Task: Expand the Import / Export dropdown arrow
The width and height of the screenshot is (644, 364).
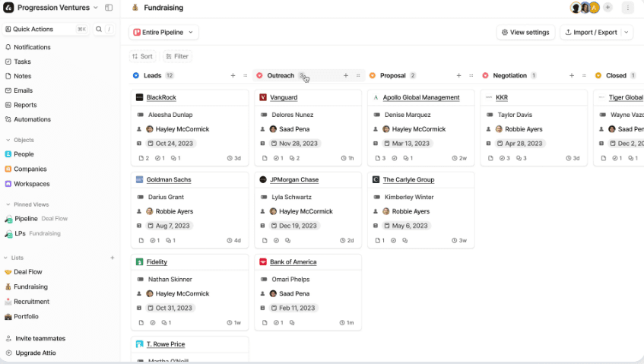Action: click(626, 33)
